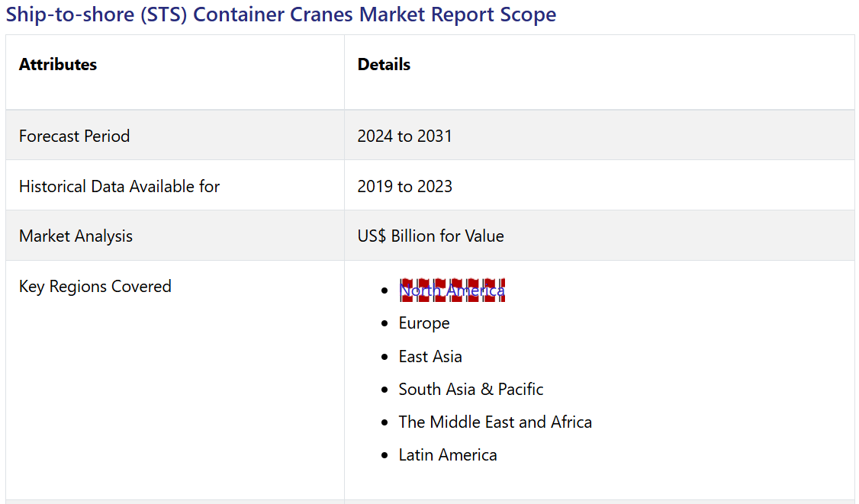Click the bullet before Latin America

pos(385,456)
